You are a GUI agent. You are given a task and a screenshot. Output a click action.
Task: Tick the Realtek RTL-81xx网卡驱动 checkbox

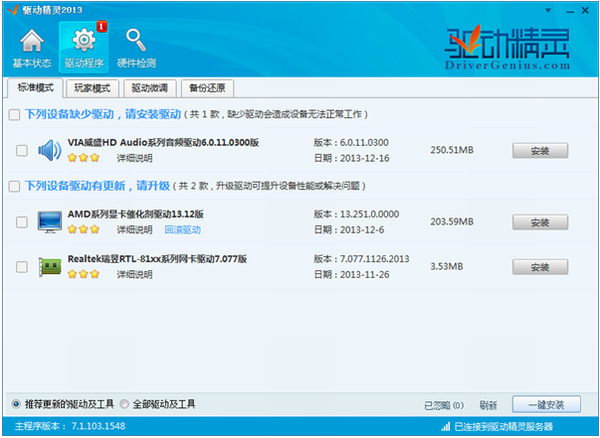pos(22,267)
